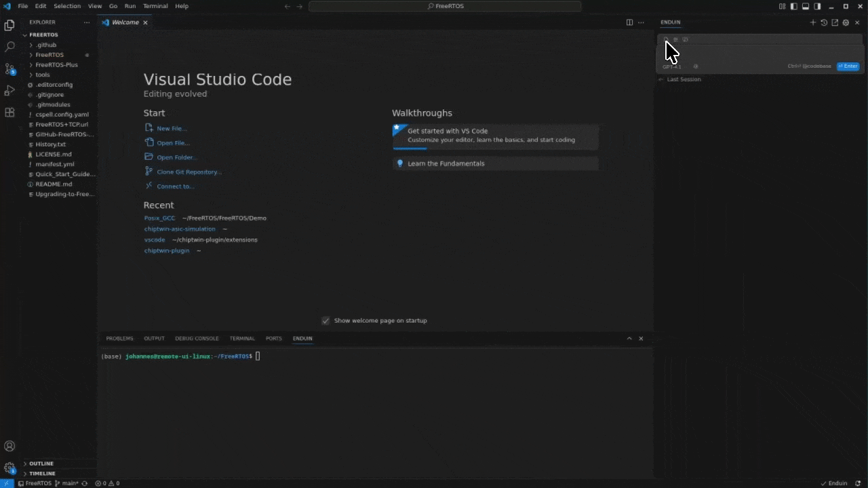Open the Search view in activity bar
This screenshot has width=868, height=488.
coord(9,47)
